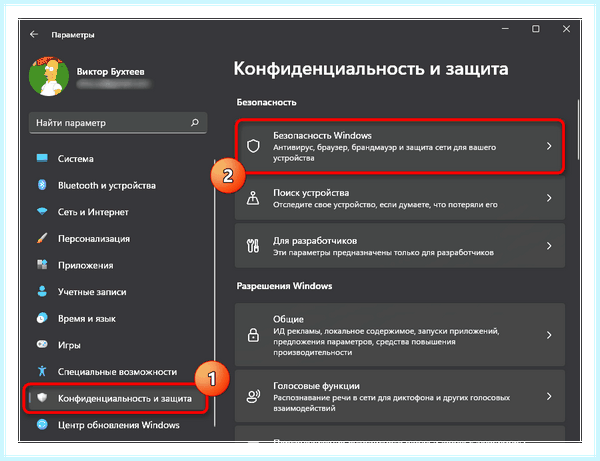Image resolution: width=600 pixels, height=461 pixels.
Task: Click the Игры gamepad icon
Action: [x=42, y=344]
